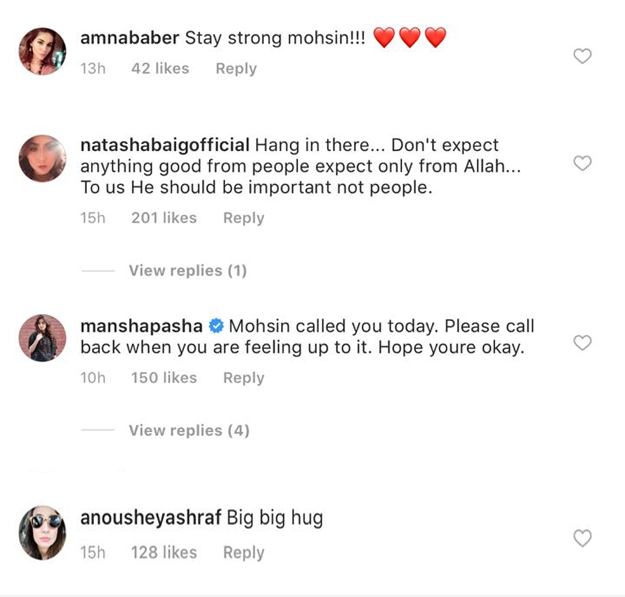Screen dimensions: 625x597
Task: Open amnababer's profile picture
Action: [x=42, y=51]
